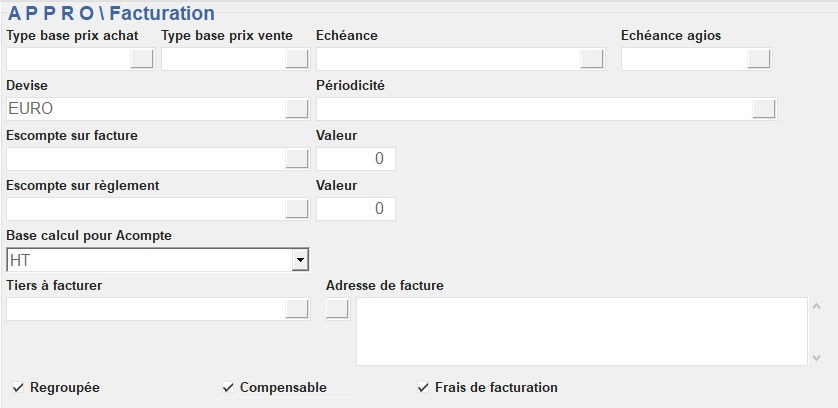This screenshot has height=408, width=838.
Task: Expand Base calcul pour Acompte dropdown
Action: click(299, 260)
